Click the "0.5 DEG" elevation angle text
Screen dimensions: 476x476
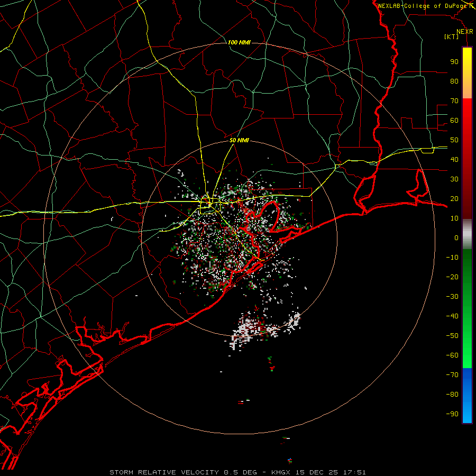pyautogui.click(x=241, y=472)
